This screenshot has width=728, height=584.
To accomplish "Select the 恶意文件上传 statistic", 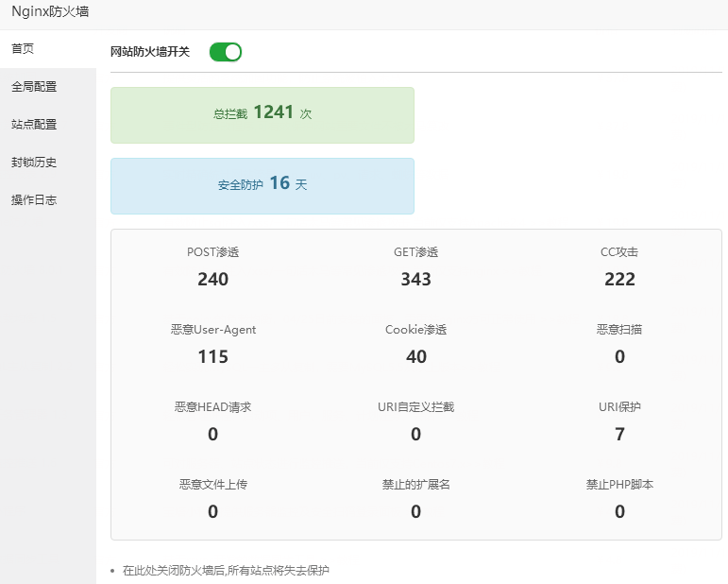I will [212, 511].
